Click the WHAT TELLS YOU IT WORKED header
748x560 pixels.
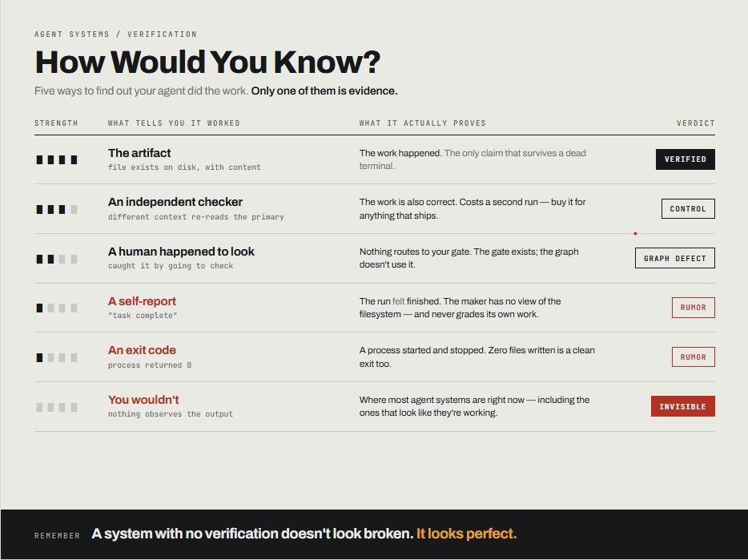coord(174,123)
